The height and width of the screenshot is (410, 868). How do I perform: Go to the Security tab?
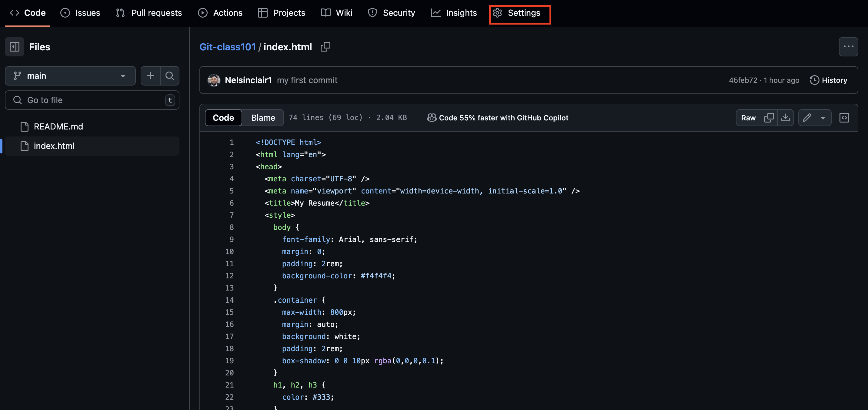[392, 13]
